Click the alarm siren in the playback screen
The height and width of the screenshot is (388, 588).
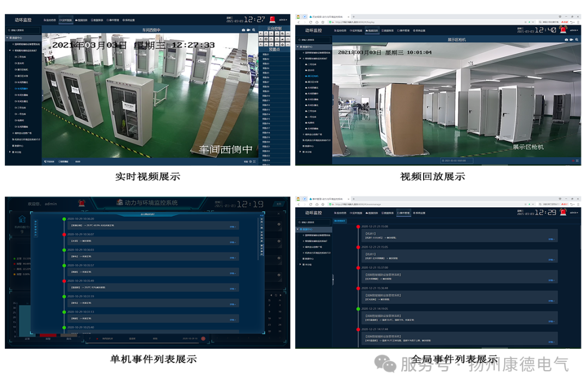[x=563, y=29]
